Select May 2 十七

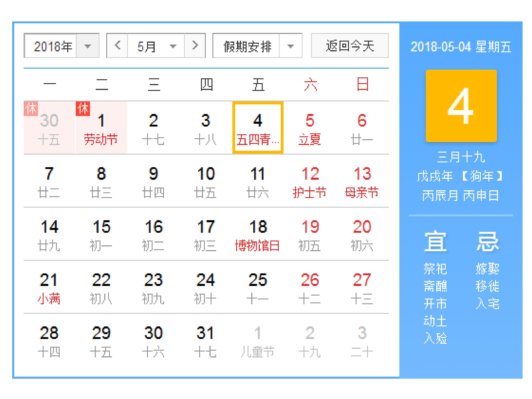click(154, 127)
